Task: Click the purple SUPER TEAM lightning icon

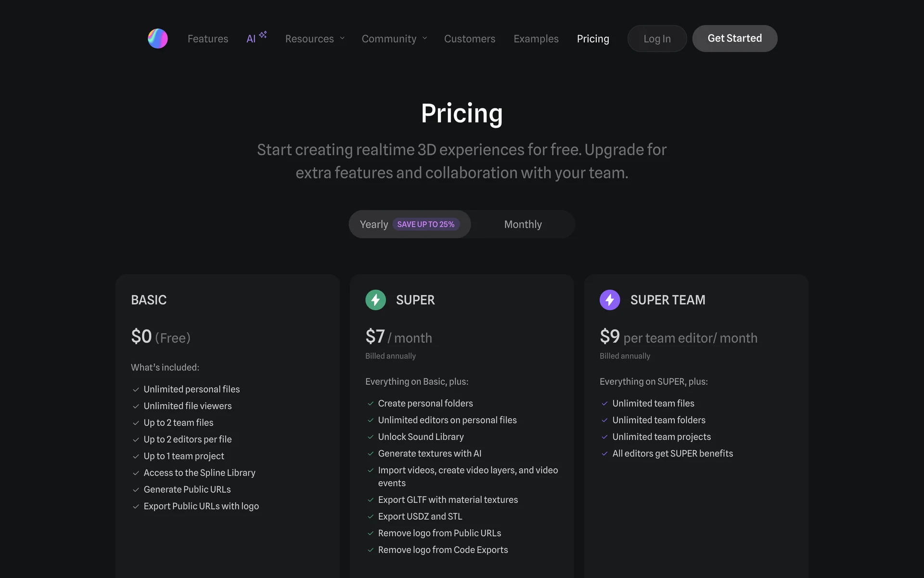Action: [610, 300]
